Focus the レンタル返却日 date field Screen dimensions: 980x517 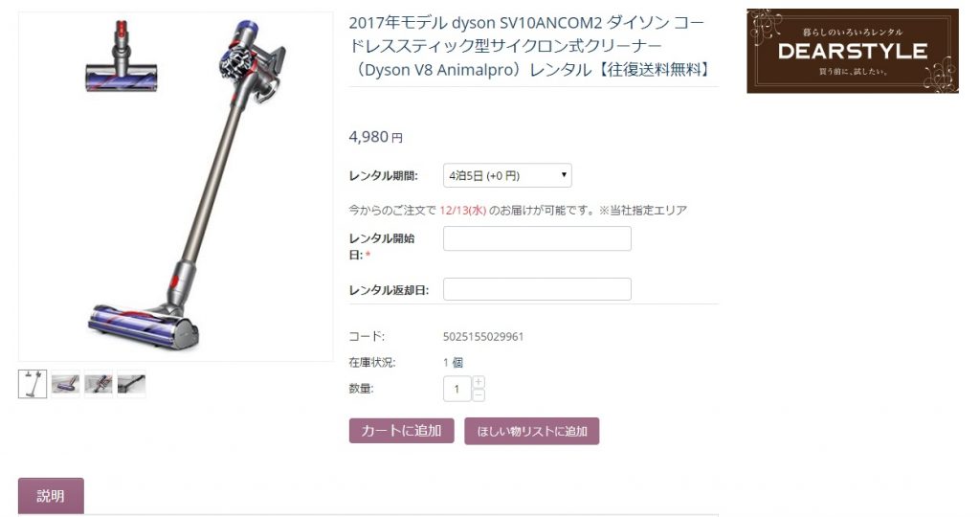pos(537,289)
